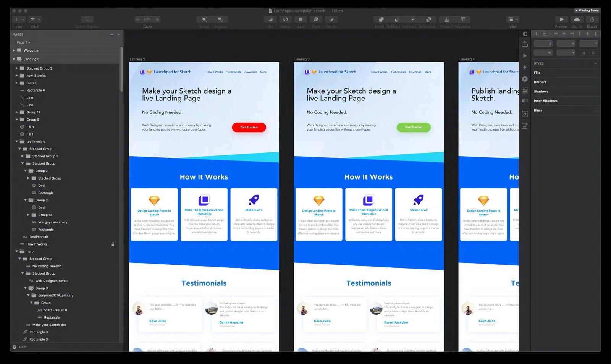The height and width of the screenshot is (364, 611).
Task: Click the Create Symbol toolbar icon
Action: (87, 19)
